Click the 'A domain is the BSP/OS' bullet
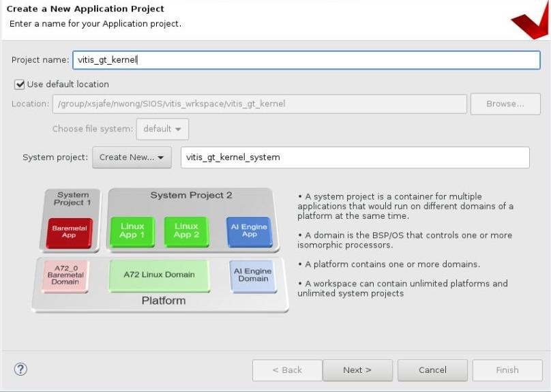Viewport: 551px width, 392px height. pyautogui.click(x=404, y=240)
